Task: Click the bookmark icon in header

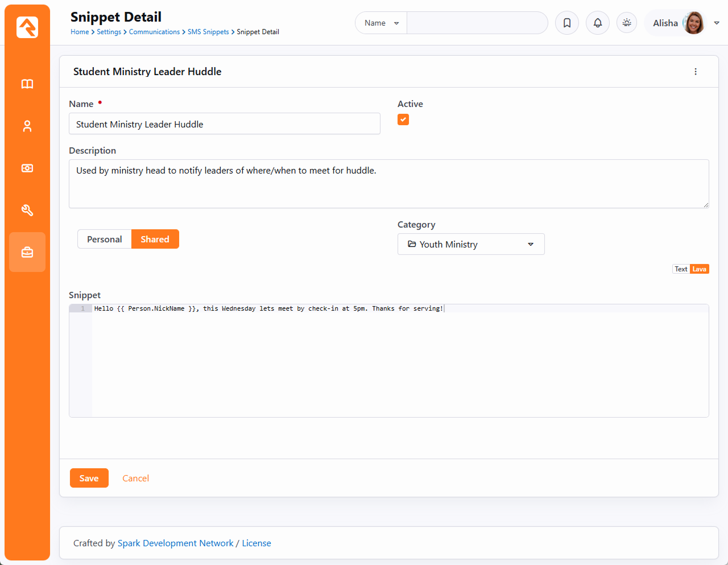Action: coord(567,23)
